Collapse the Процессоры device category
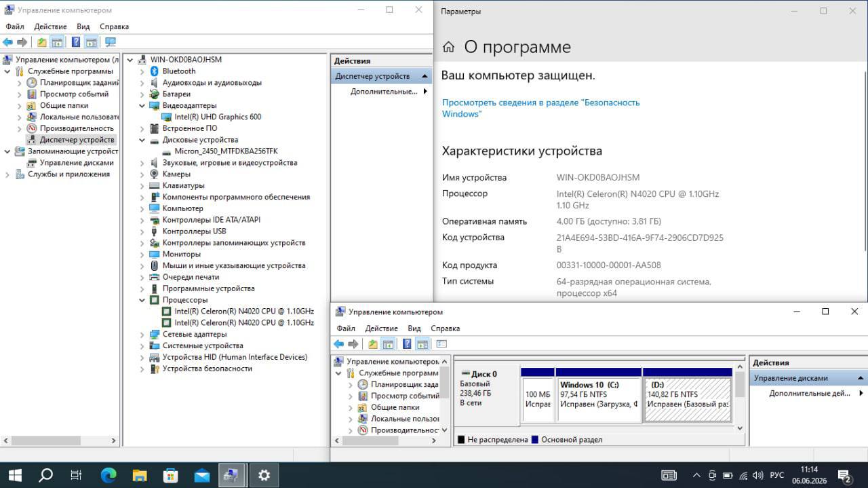Viewport: 868px width, 488px height. point(142,300)
